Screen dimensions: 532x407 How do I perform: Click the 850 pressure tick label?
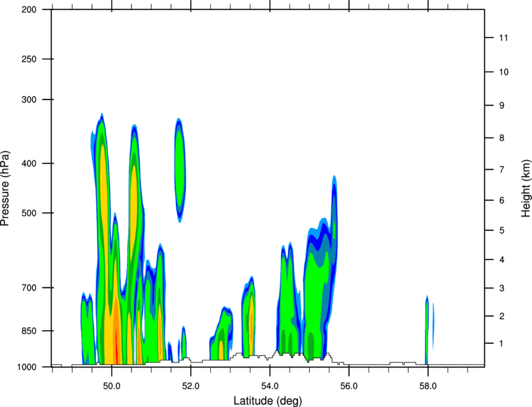pyautogui.click(x=29, y=331)
